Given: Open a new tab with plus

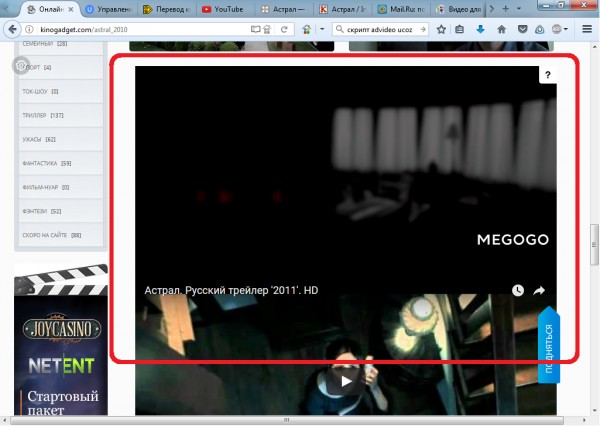Looking at the screenshot, I should pyautogui.click(x=505, y=8).
